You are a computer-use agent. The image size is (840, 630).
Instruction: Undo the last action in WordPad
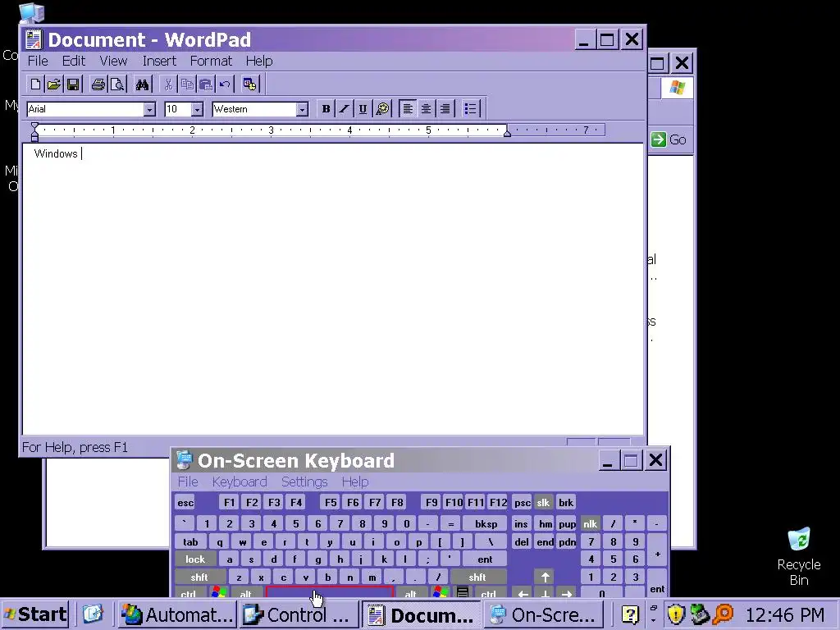225,84
